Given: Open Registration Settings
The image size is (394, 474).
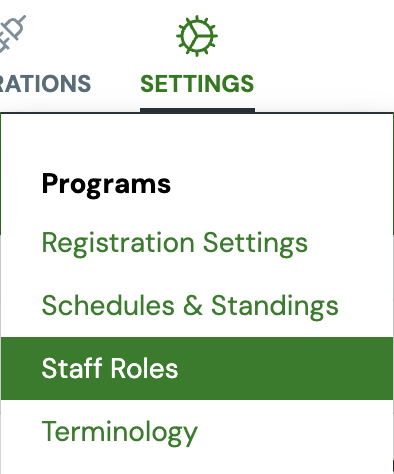Looking at the screenshot, I should [x=175, y=243].
